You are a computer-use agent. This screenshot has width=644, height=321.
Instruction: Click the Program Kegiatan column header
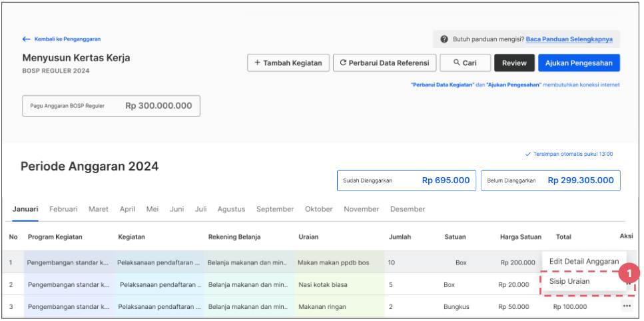[x=55, y=237]
